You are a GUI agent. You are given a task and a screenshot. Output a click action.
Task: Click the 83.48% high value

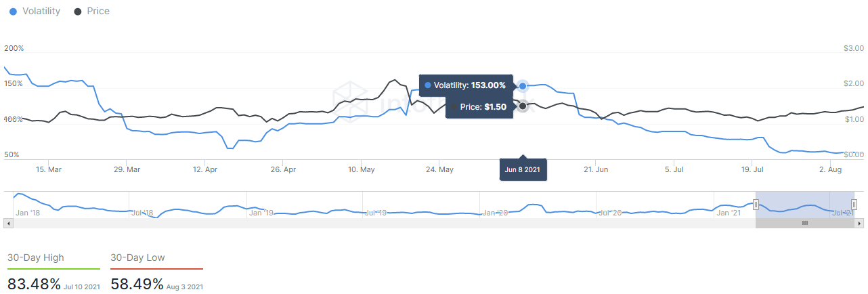pos(34,284)
